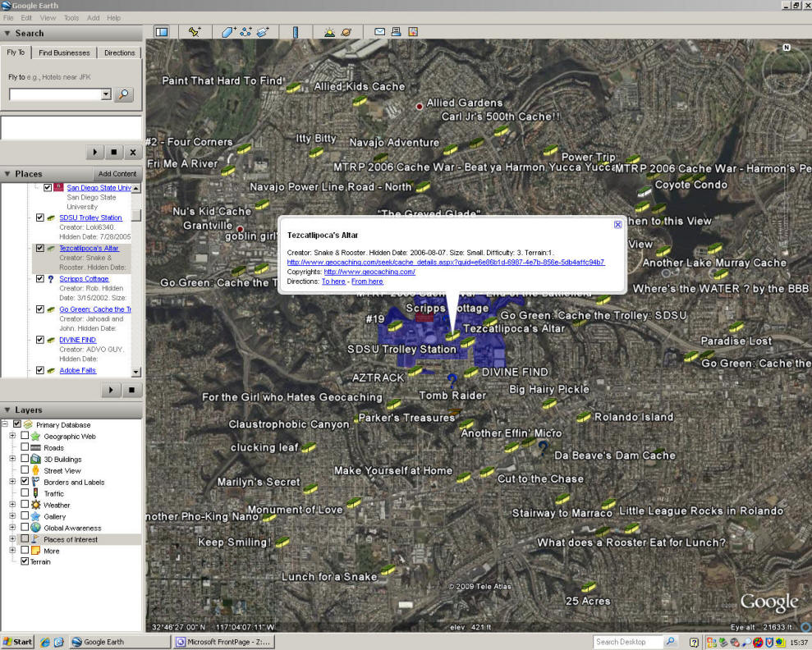Switch to Sky view with planet icon
The image size is (812, 650).
[346, 32]
